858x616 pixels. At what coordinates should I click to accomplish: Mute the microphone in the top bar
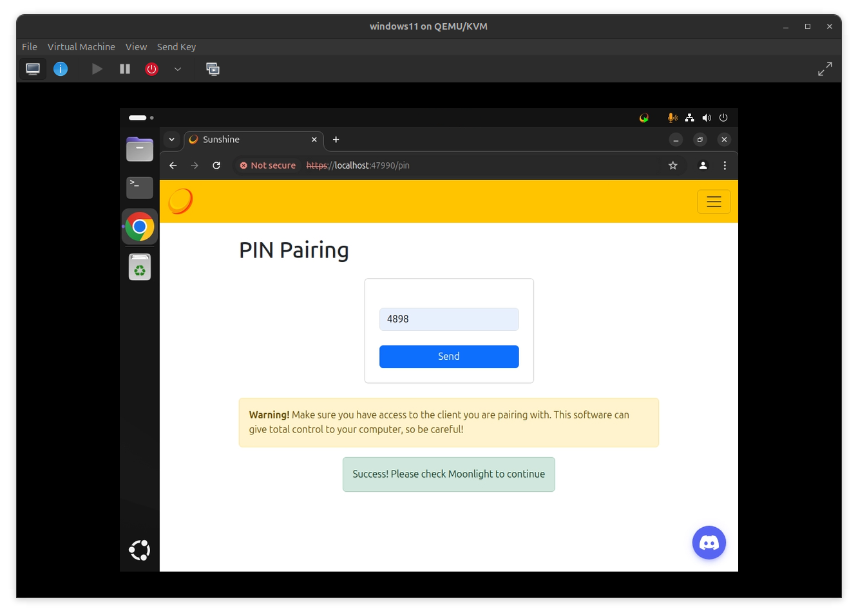[671, 117]
